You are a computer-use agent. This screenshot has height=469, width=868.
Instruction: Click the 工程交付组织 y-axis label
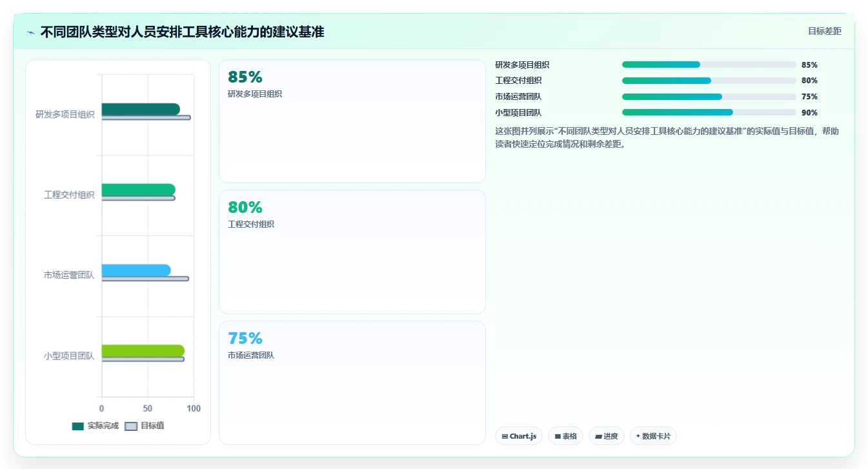pos(69,195)
